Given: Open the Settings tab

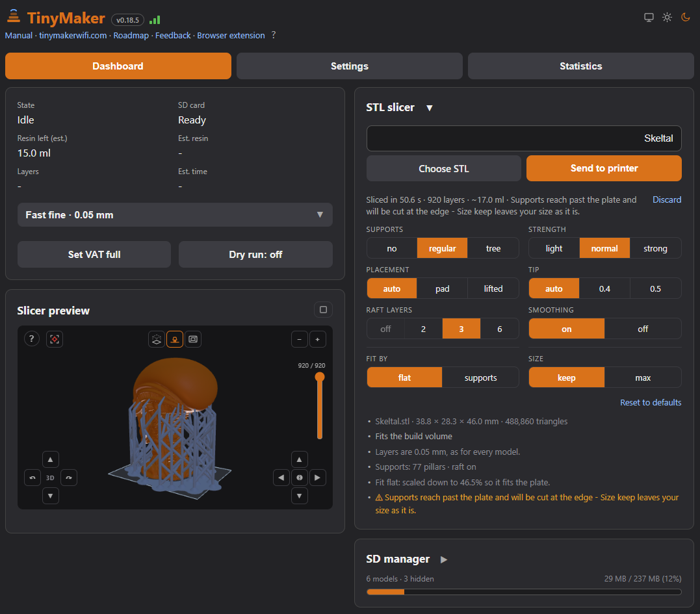Looking at the screenshot, I should (x=350, y=66).
